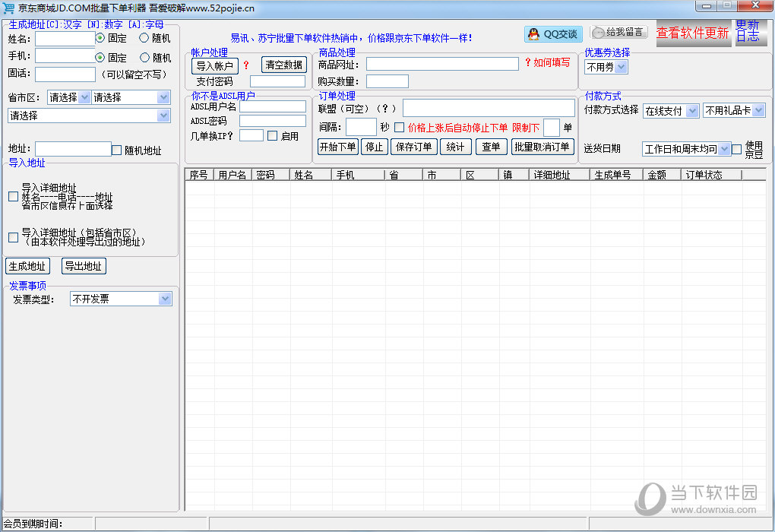Click the 保存订单 button

pos(413,147)
